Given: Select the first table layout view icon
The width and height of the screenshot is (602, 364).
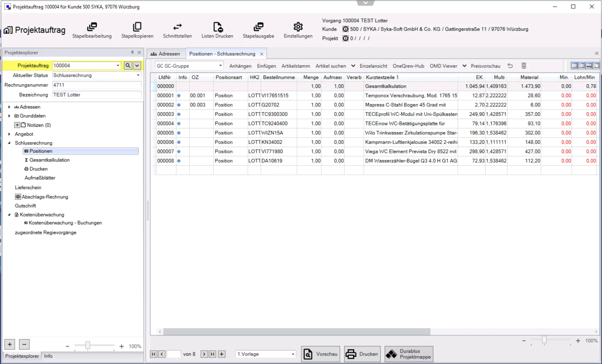Looking at the screenshot, I should pyautogui.click(x=574, y=66).
